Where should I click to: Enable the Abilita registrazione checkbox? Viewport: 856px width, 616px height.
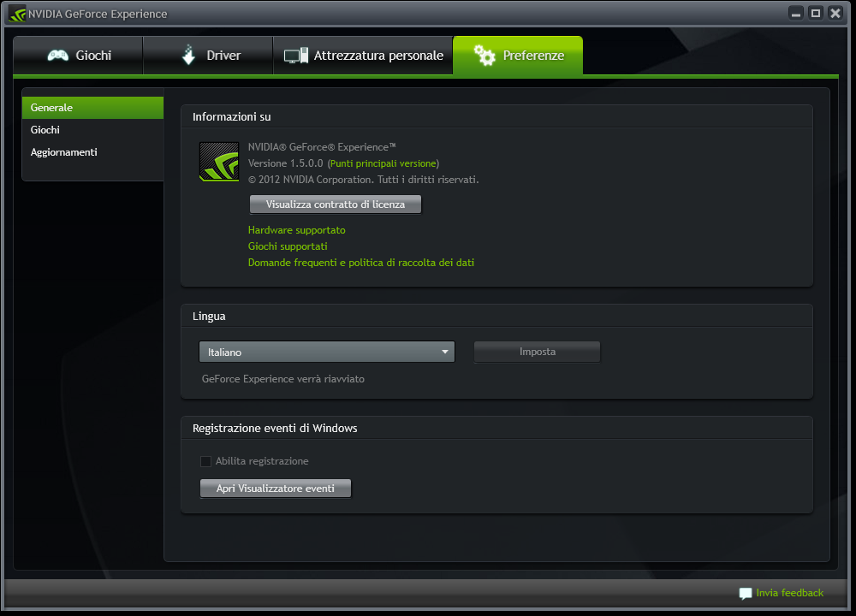[x=205, y=461]
